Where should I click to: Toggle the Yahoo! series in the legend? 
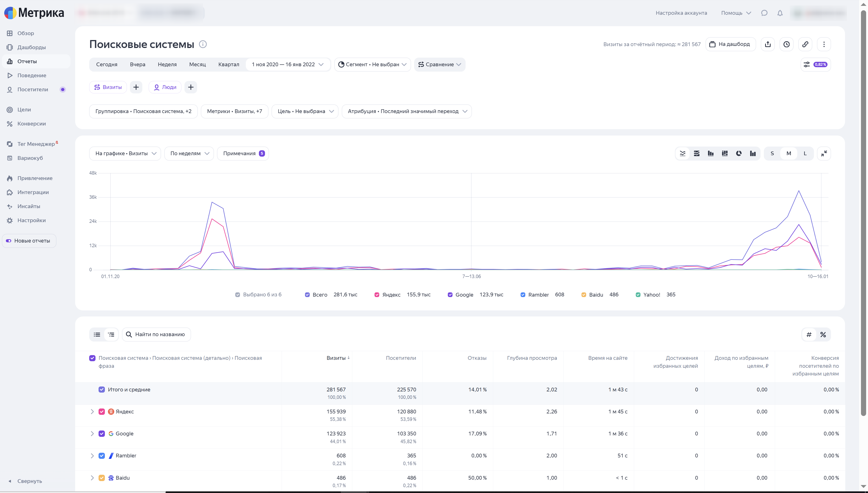click(x=638, y=294)
